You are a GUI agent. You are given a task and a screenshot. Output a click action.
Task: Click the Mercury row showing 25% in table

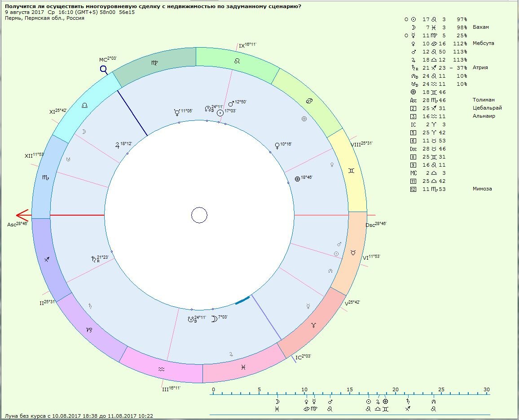tap(435, 35)
